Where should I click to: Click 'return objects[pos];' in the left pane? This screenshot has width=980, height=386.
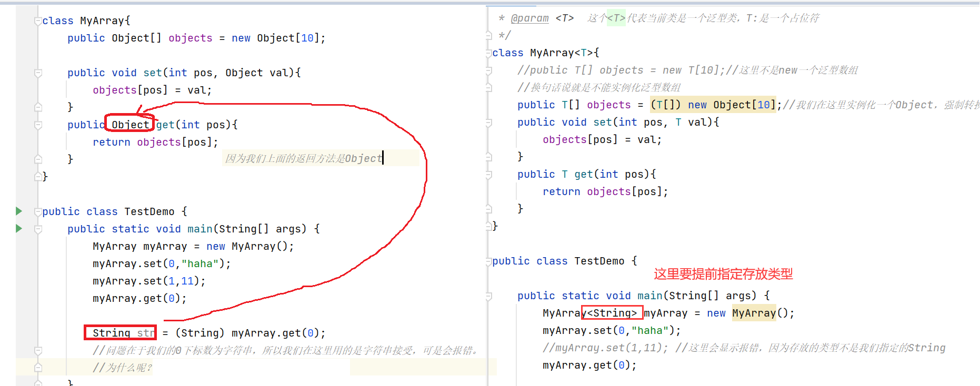155,143
